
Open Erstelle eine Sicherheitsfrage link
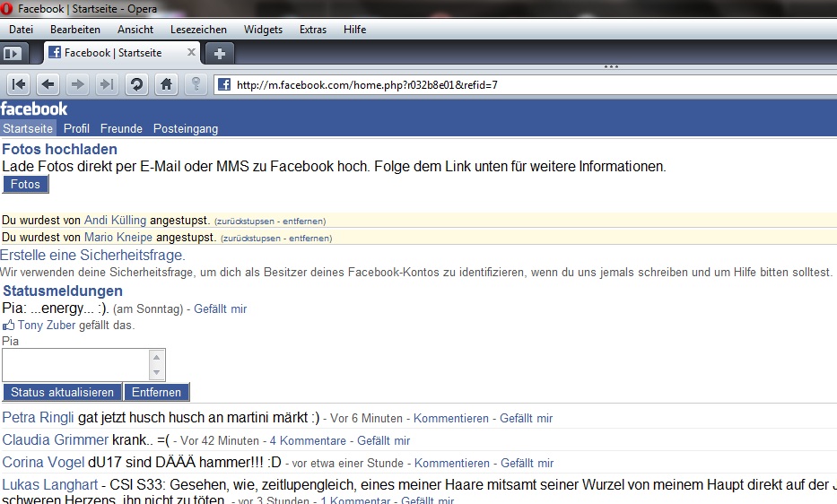[93, 256]
